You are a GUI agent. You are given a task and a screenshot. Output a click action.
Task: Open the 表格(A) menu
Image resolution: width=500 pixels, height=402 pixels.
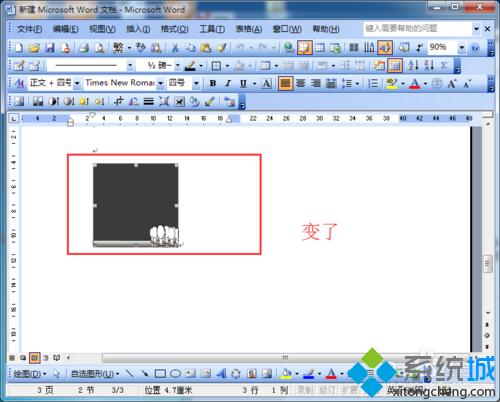(249, 29)
